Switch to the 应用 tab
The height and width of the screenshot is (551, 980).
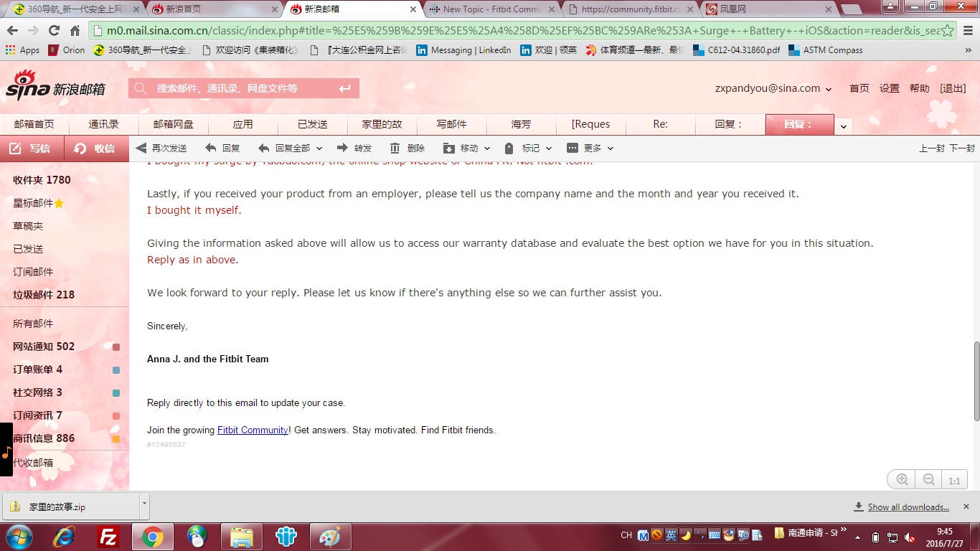[243, 124]
